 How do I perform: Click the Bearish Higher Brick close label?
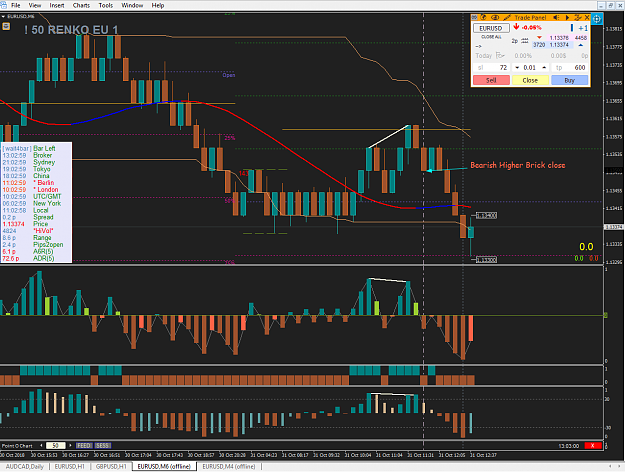point(517,165)
